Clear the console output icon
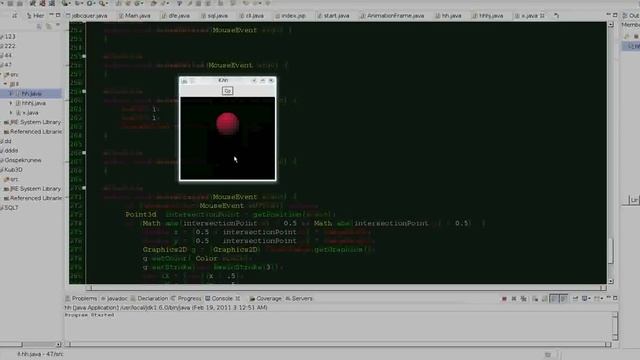The width and height of the screenshot is (640, 360). click(535, 299)
